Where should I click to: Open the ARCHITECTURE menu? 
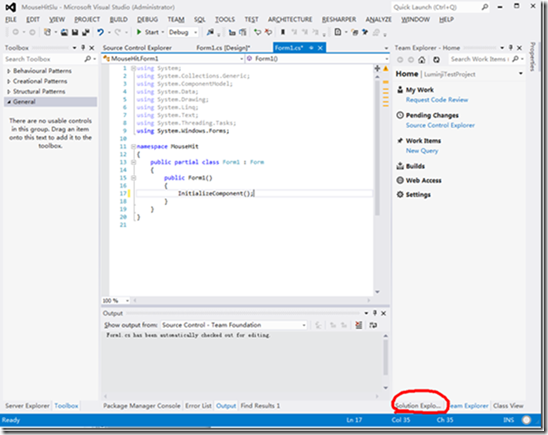(x=290, y=20)
